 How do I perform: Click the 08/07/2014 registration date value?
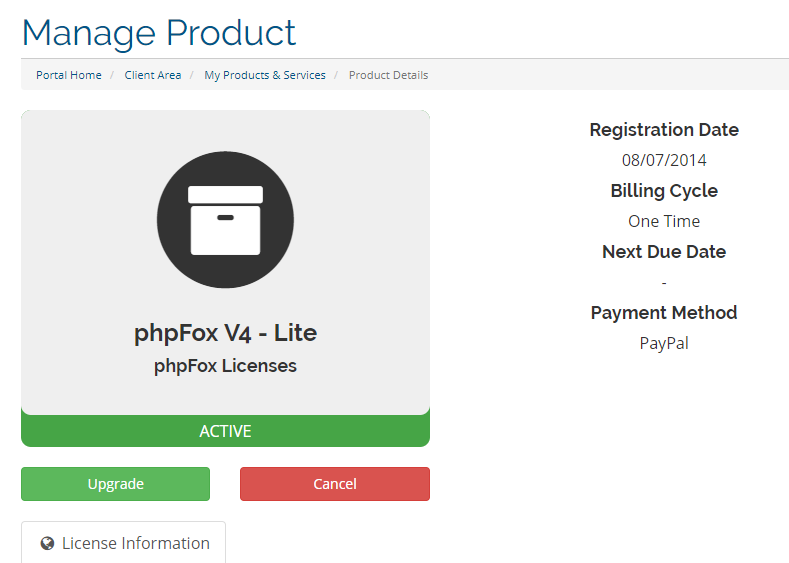pos(664,160)
